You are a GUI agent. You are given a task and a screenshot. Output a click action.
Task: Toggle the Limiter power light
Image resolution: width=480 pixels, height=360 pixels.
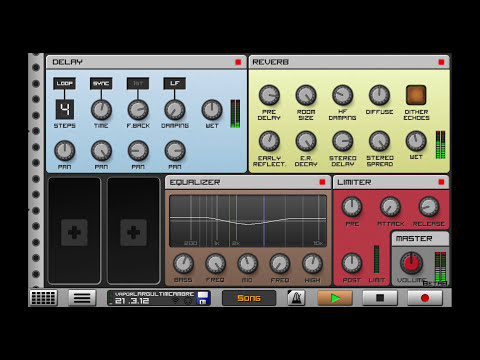tap(441, 182)
